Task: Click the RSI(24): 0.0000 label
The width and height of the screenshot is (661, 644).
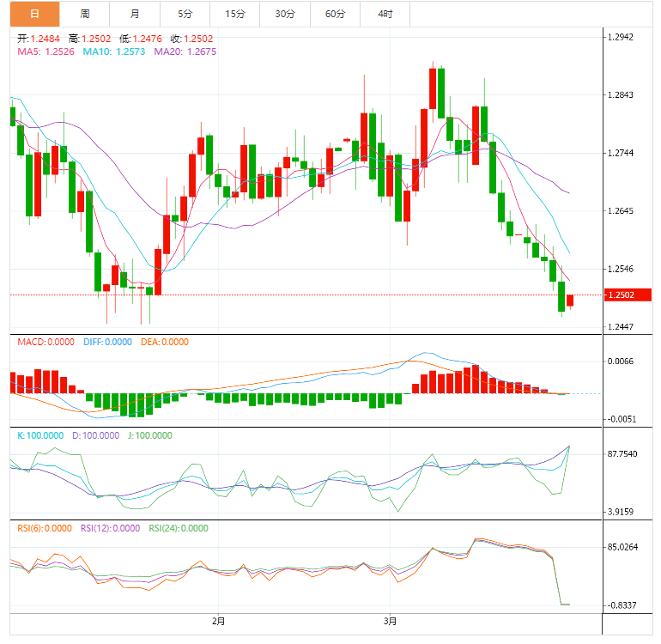Action: 179,528
